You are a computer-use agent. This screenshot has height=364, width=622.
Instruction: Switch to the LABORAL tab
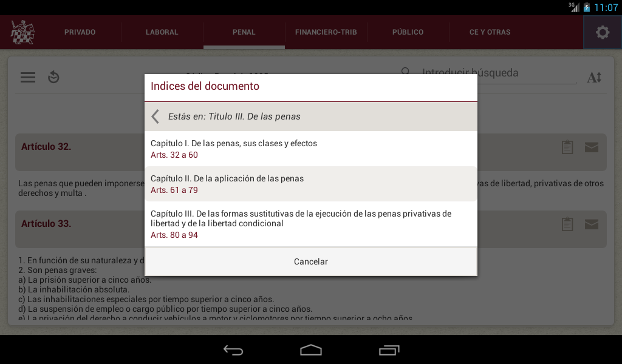(x=162, y=32)
